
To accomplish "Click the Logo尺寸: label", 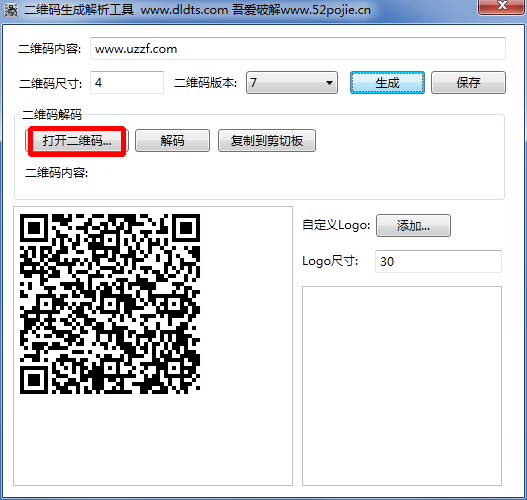I will click(330, 261).
